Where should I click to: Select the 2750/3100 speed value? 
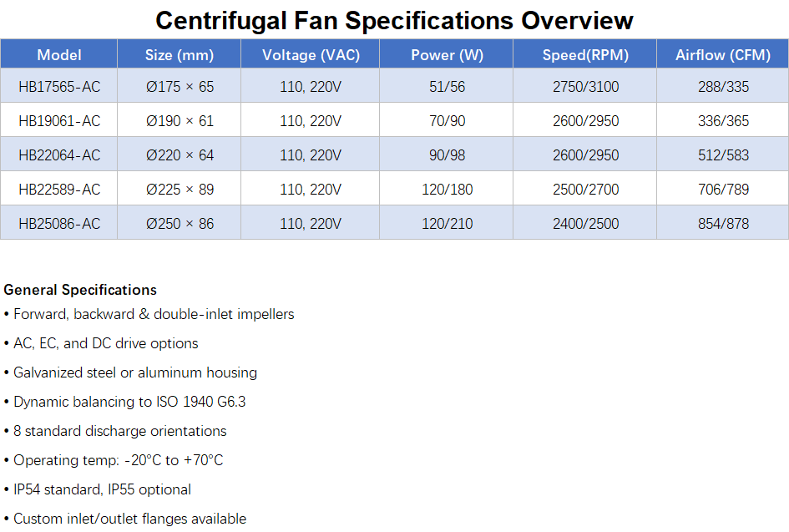tap(585, 86)
